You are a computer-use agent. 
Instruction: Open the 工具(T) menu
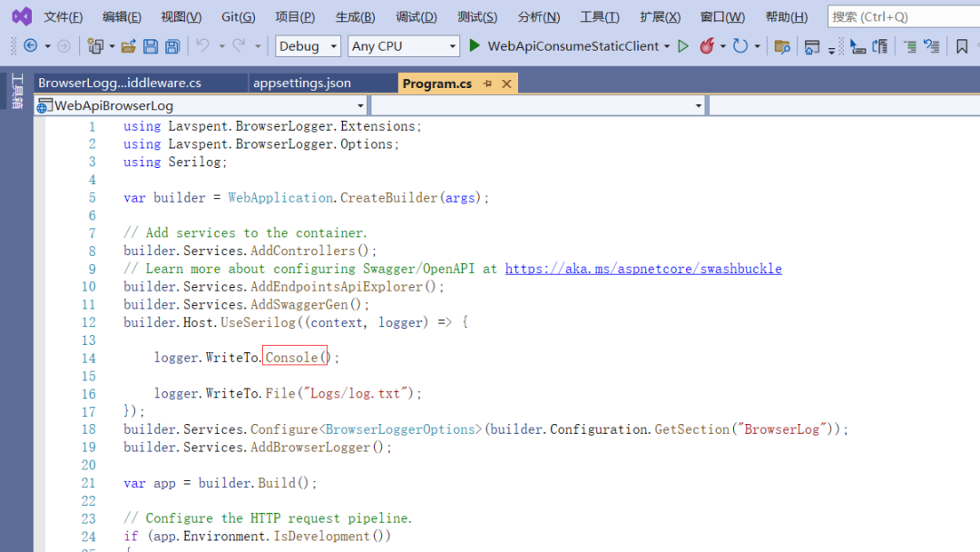[600, 17]
